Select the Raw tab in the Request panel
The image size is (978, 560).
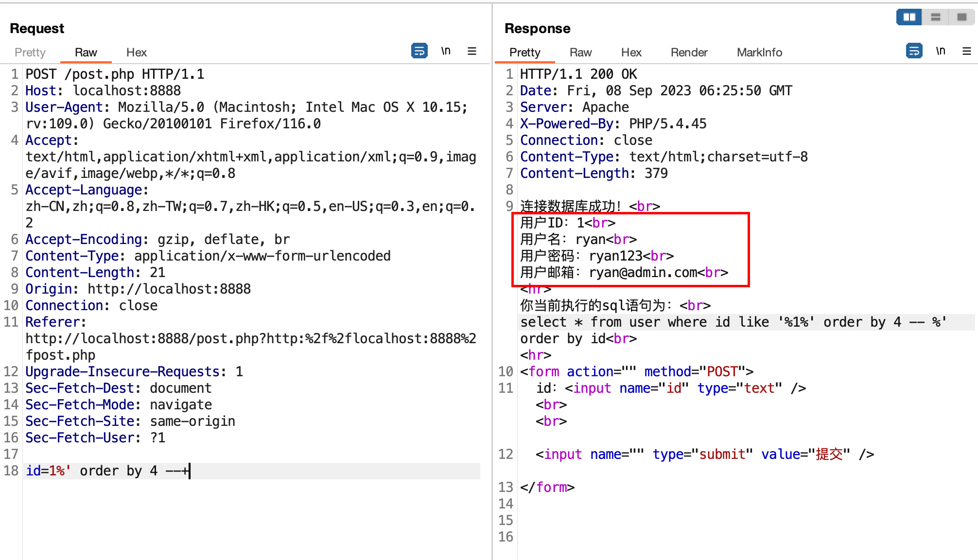click(86, 52)
